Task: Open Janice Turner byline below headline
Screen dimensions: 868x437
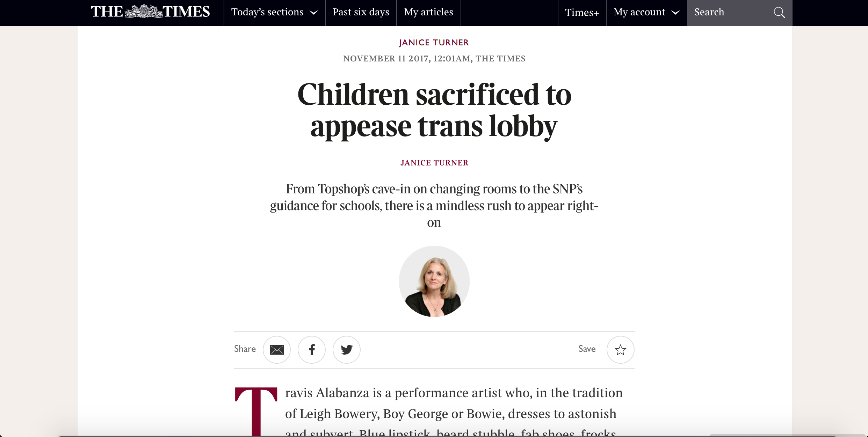Action: click(x=434, y=163)
